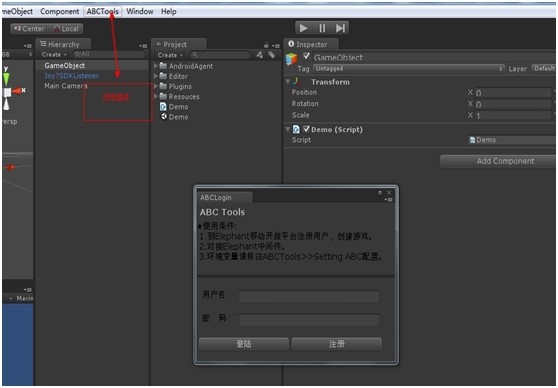Open Project Create dropdown

tap(170, 55)
